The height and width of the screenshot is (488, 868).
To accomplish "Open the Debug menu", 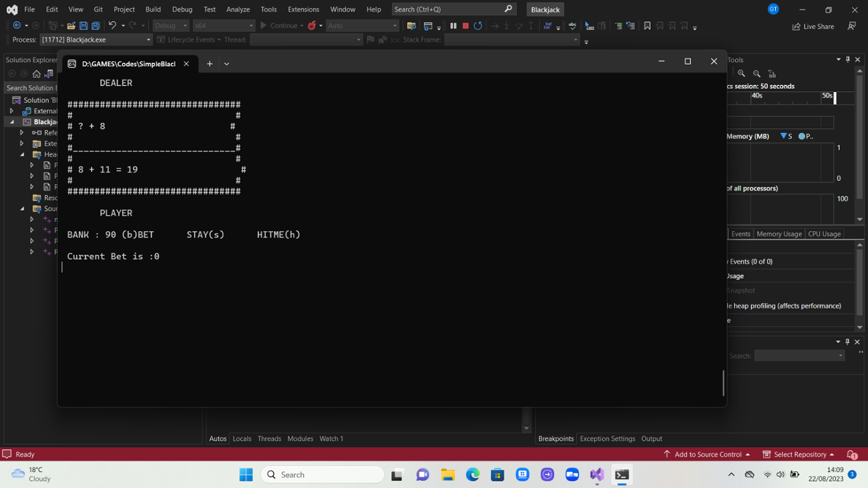I will (182, 9).
